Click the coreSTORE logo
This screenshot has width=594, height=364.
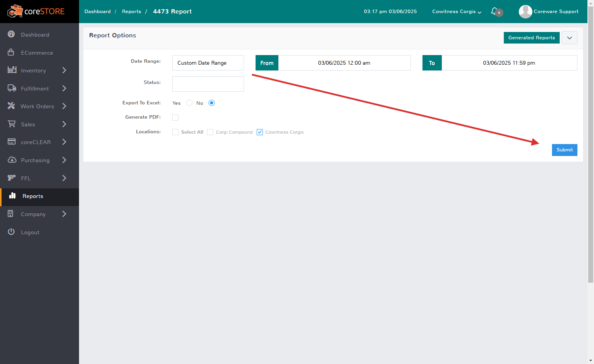coord(36,12)
